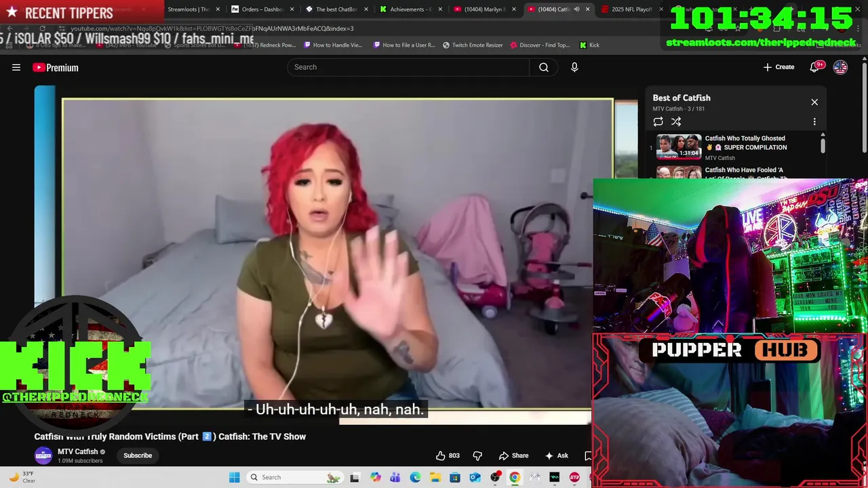
Task: Open the green waveform app on taskbar
Action: 555,477
